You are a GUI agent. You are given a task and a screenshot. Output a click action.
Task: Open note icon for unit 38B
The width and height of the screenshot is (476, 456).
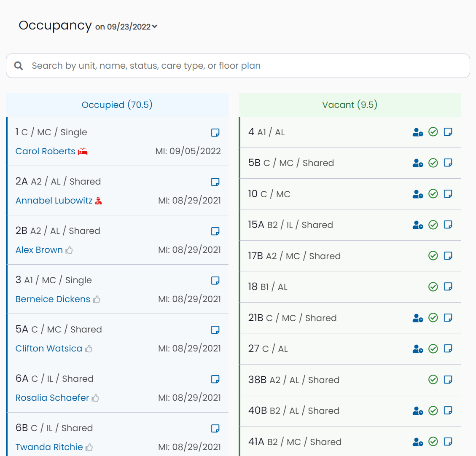pos(448,380)
